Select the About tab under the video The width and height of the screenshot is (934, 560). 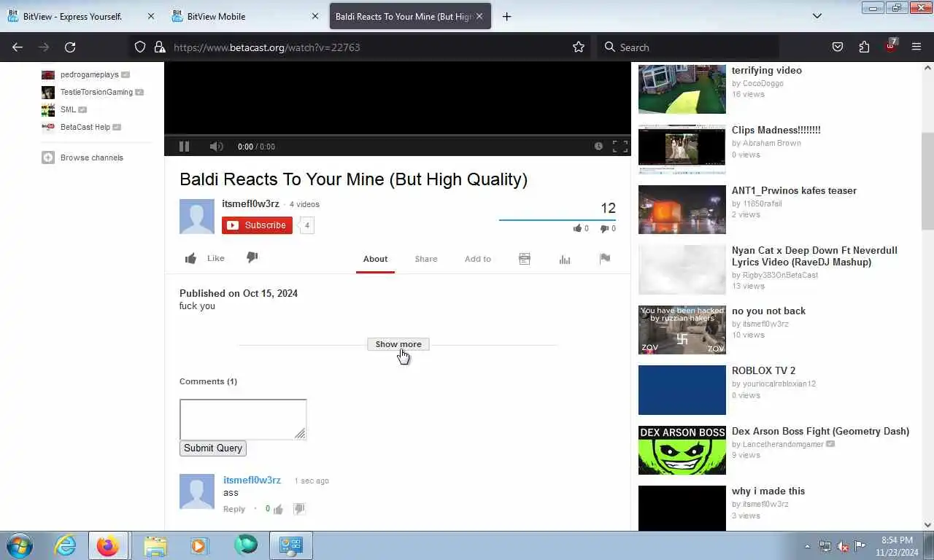click(x=375, y=259)
